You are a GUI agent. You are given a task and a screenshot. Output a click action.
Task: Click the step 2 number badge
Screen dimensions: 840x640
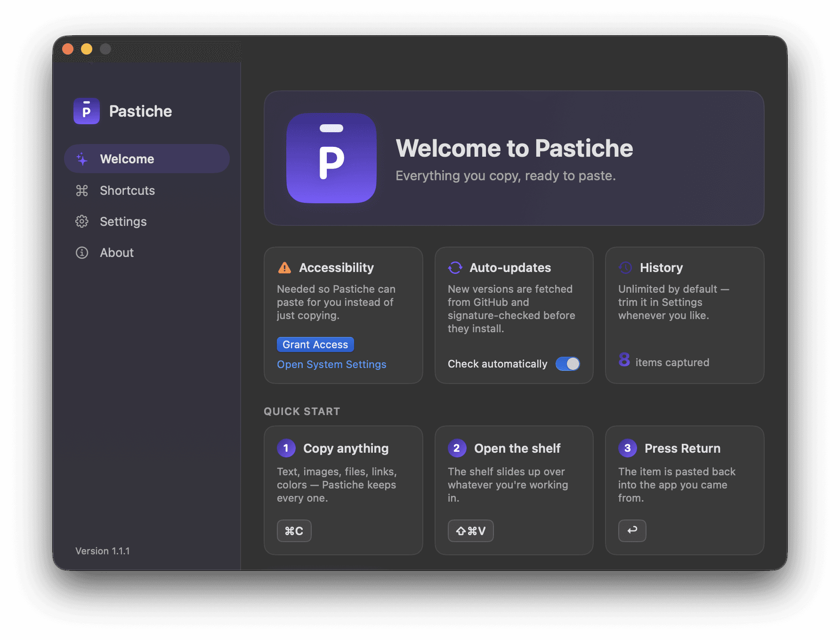(457, 448)
